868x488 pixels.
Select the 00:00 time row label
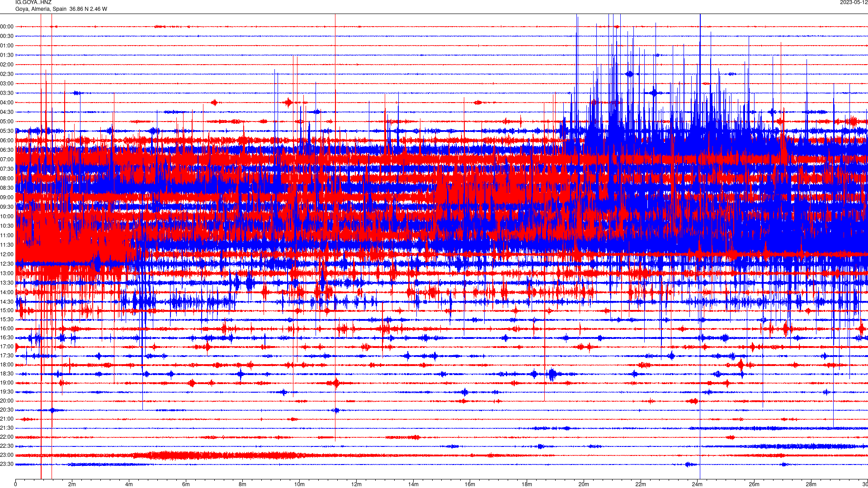pos(7,27)
